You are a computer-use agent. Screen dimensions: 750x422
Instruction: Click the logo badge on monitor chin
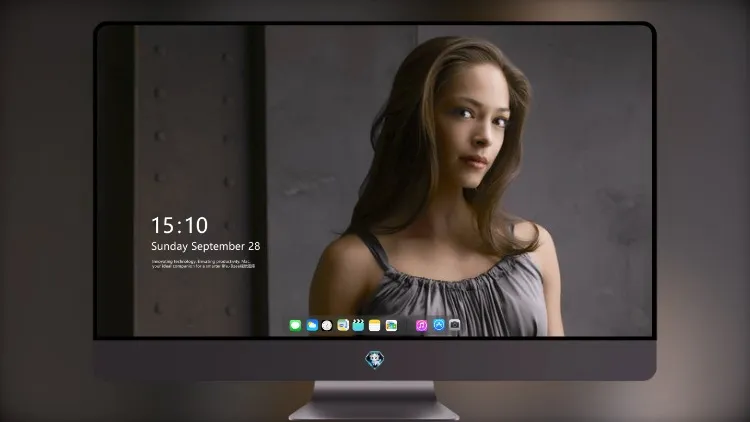[x=375, y=359]
